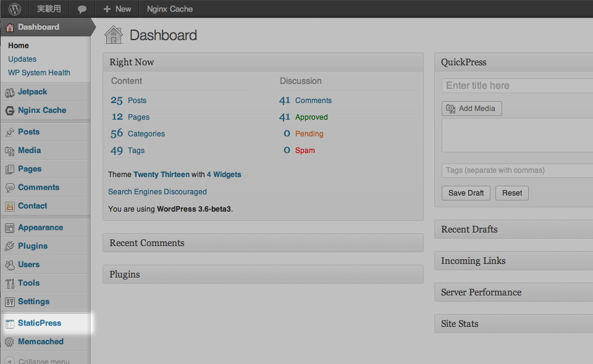Viewport: 593px width, 364px height.
Task: Open the comments bubble icon in admin bar
Action: [x=83, y=9]
